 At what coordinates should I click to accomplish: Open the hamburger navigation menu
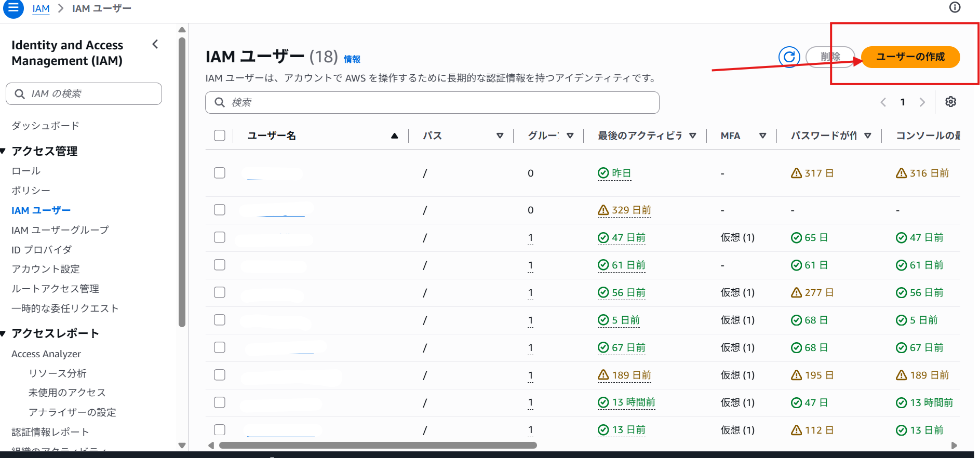pyautogui.click(x=14, y=8)
